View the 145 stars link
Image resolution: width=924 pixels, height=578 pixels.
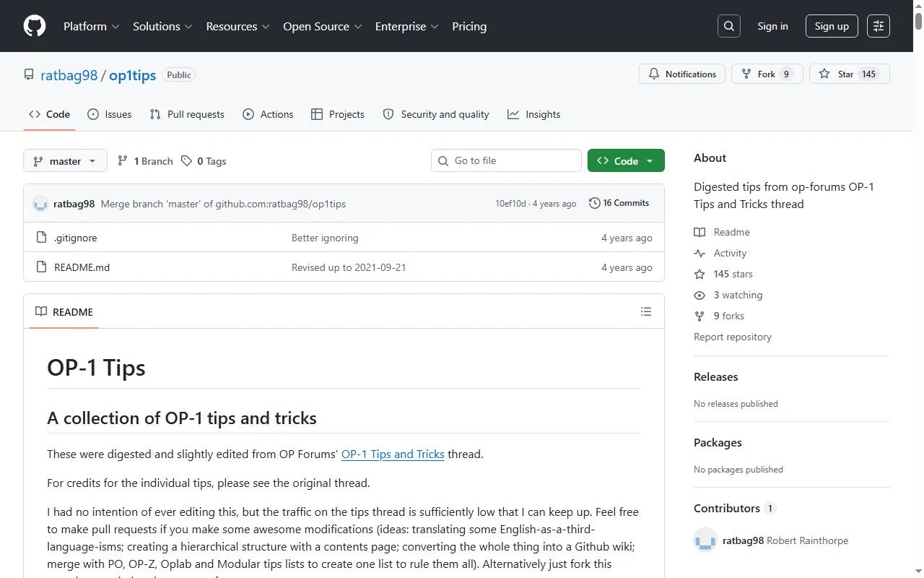(x=723, y=274)
